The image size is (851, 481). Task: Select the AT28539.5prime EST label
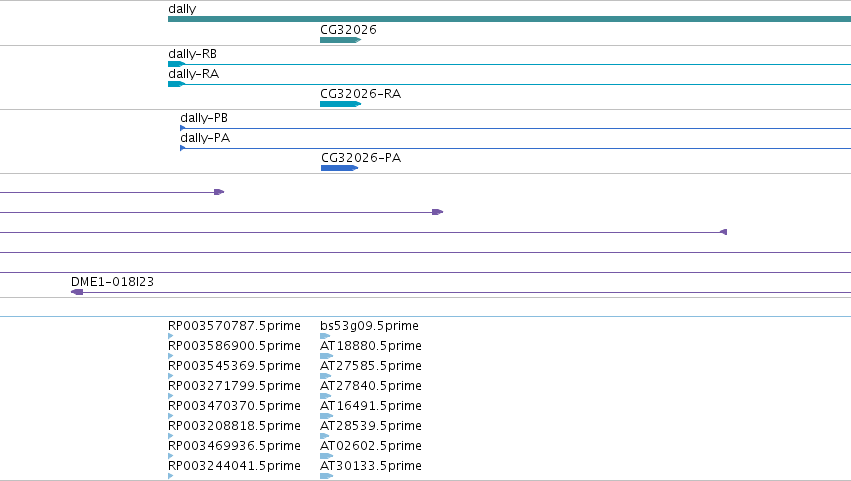point(371,426)
